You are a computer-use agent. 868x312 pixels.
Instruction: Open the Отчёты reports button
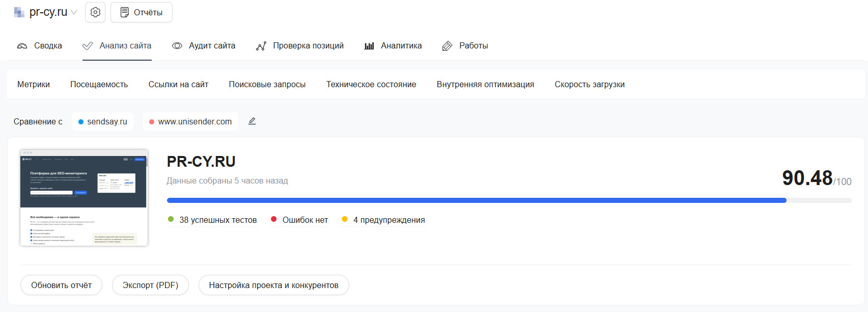(142, 12)
